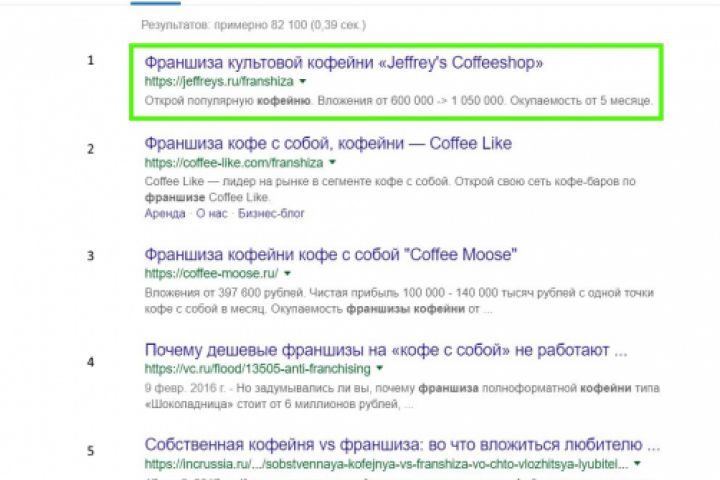
Task: Click the https://jeffreys.ru/franshiza URL text
Action: (219, 82)
